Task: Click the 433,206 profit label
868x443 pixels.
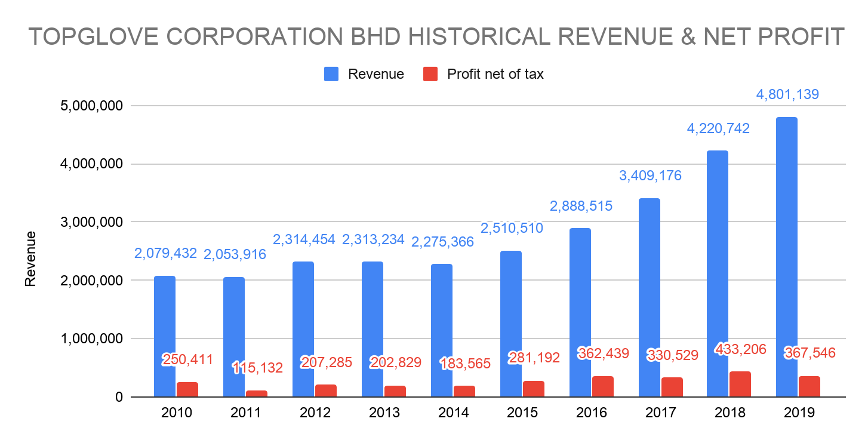Action: click(x=741, y=349)
